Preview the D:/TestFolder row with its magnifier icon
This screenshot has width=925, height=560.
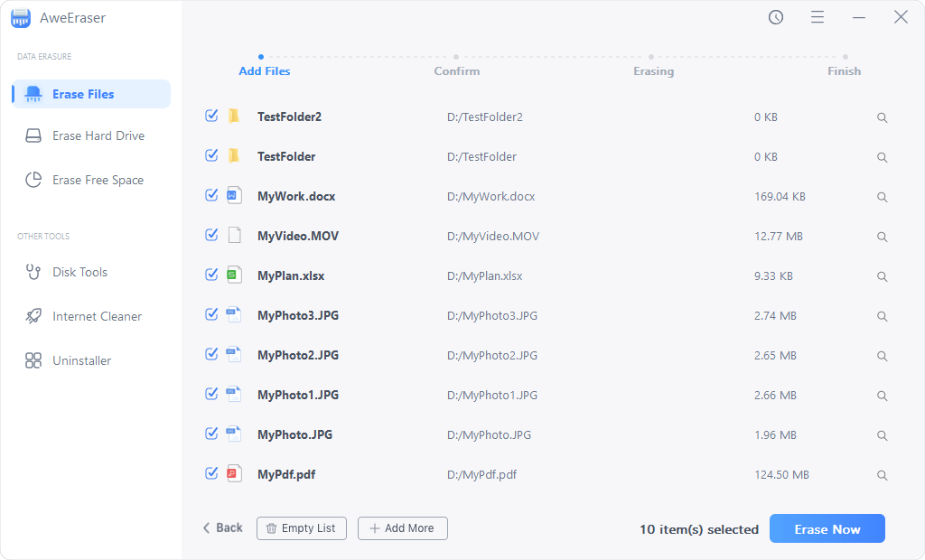[x=882, y=157]
